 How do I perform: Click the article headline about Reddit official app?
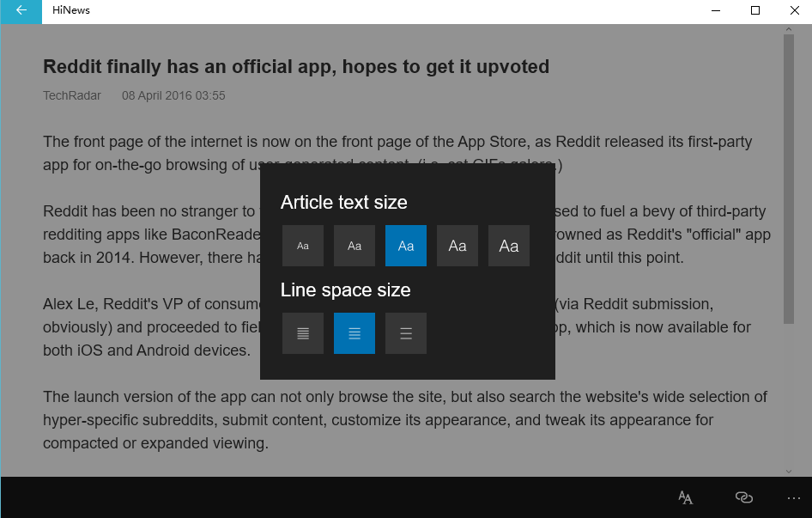pos(296,67)
